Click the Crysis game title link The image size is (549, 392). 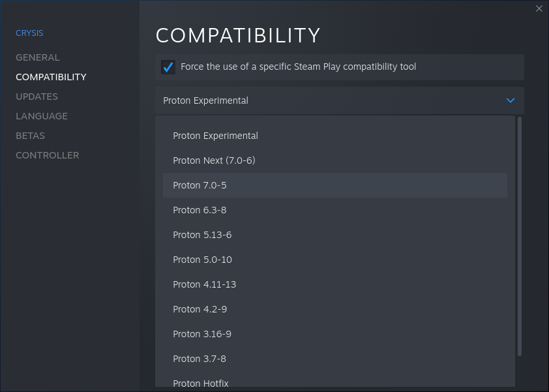point(29,33)
